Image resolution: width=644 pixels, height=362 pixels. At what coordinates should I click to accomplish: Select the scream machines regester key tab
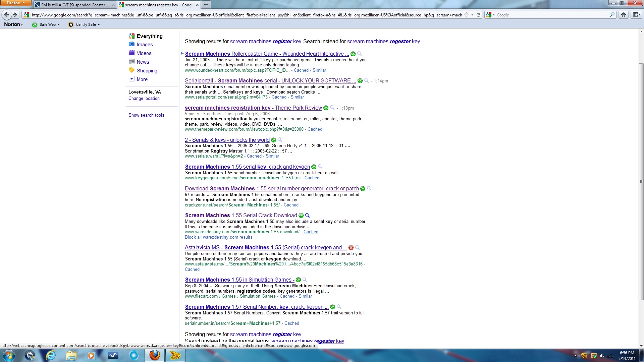[x=159, y=5]
